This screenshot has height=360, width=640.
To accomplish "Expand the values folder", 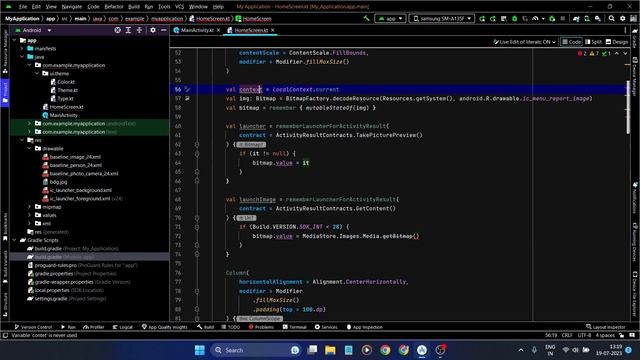I will tap(29, 215).
